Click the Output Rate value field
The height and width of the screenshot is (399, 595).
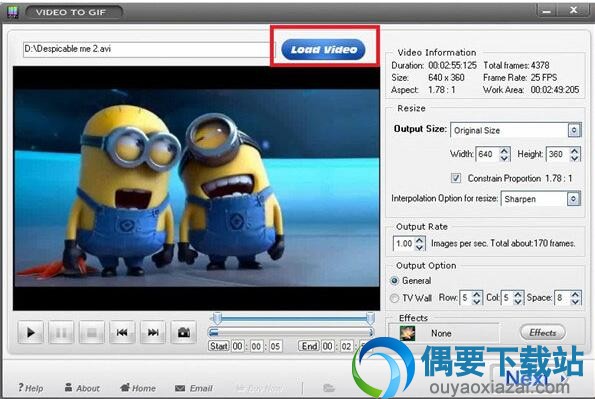pos(404,243)
